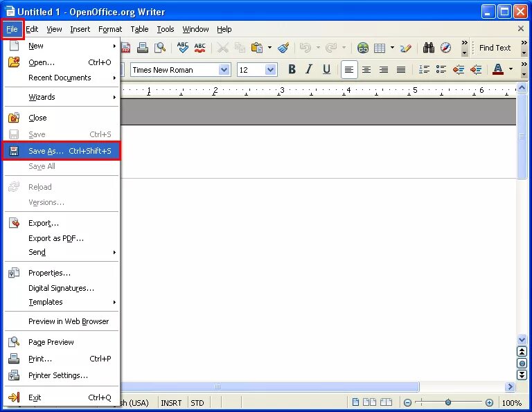
Task: Toggle Underline formatting
Action: pyautogui.click(x=326, y=69)
